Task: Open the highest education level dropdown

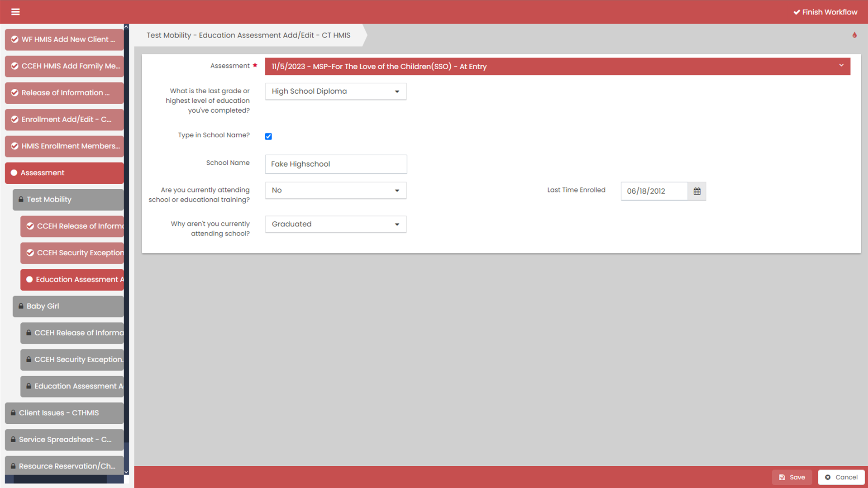Action: [335, 91]
